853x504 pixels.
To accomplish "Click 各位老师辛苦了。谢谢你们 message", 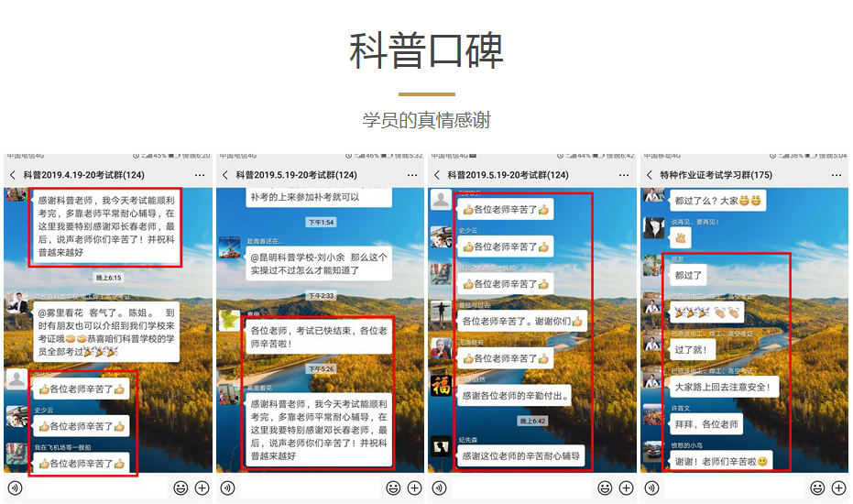I will coord(521,321).
